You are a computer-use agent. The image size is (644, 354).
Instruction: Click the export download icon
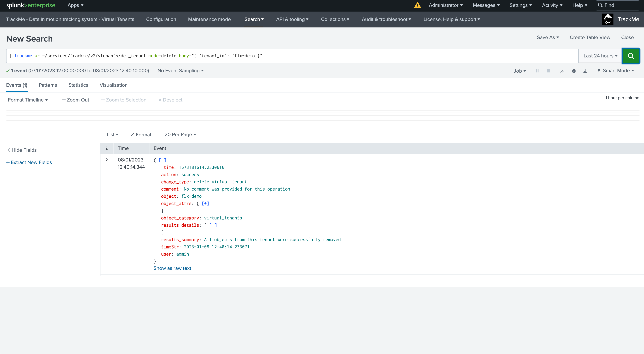click(585, 71)
